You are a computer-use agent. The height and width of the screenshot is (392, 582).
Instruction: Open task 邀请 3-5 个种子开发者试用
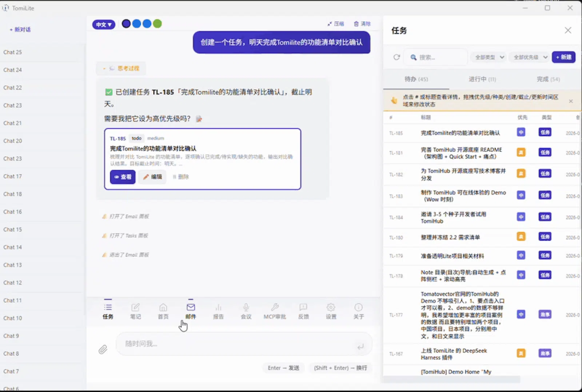(453, 217)
